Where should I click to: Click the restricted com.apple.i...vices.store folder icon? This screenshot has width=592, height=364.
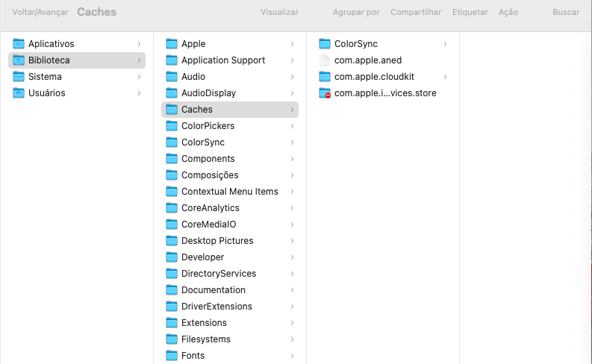pyautogui.click(x=325, y=93)
